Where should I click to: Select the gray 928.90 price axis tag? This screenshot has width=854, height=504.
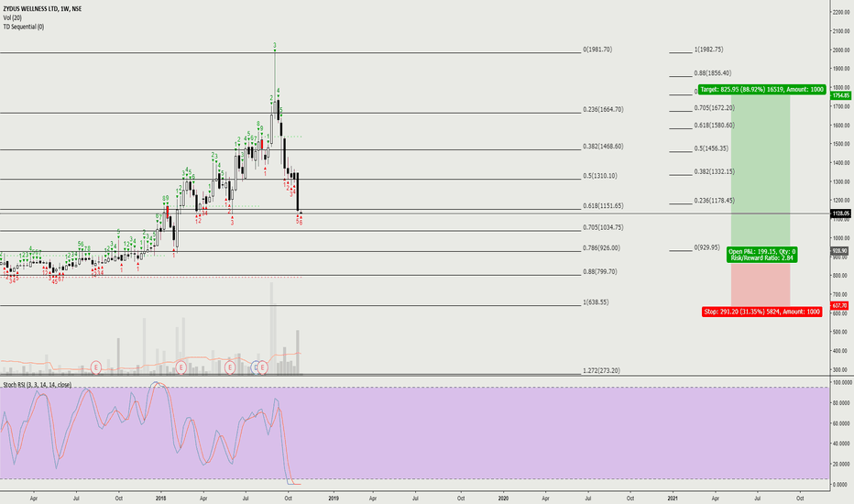840,251
